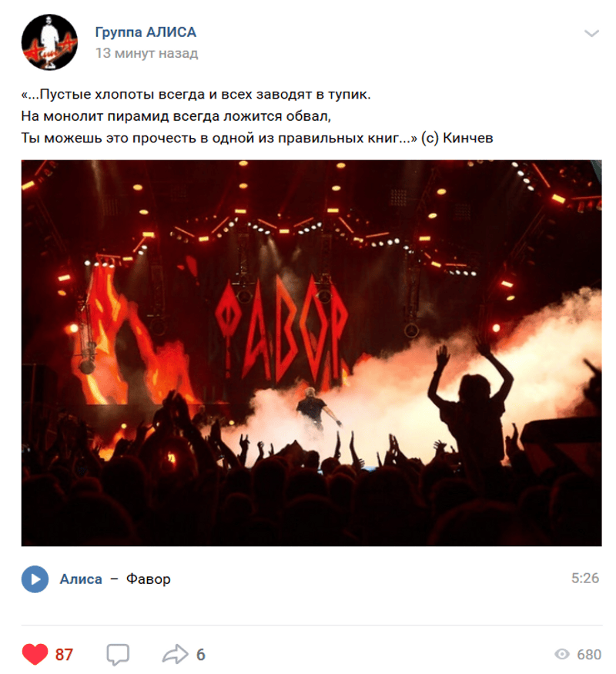
Task: Click the Группа АЛИСА avatar picture
Action: click(49, 42)
